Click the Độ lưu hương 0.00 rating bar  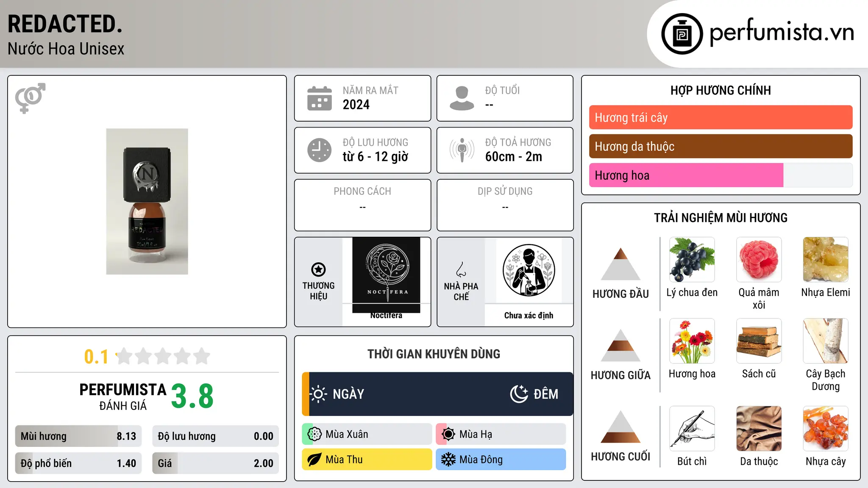(215, 436)
